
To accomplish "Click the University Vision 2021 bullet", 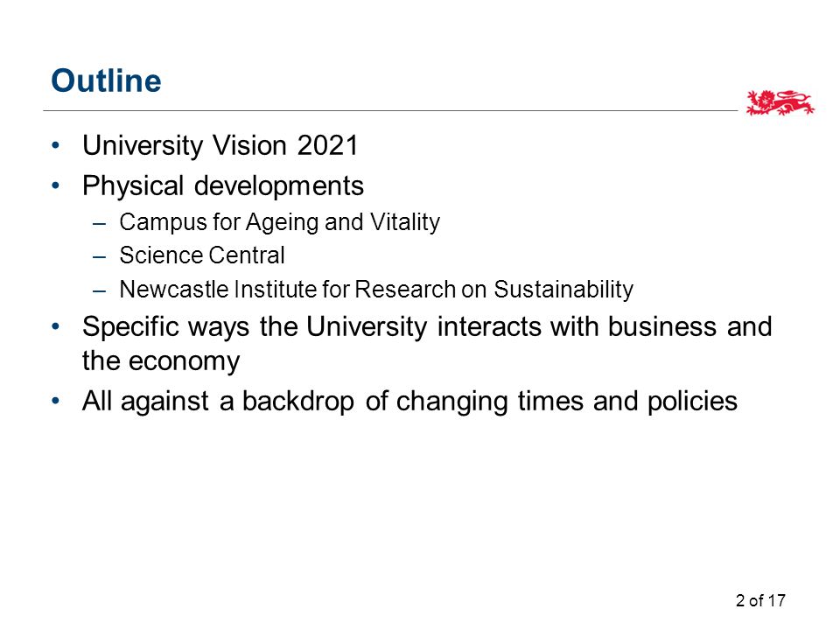I will 220,145.
